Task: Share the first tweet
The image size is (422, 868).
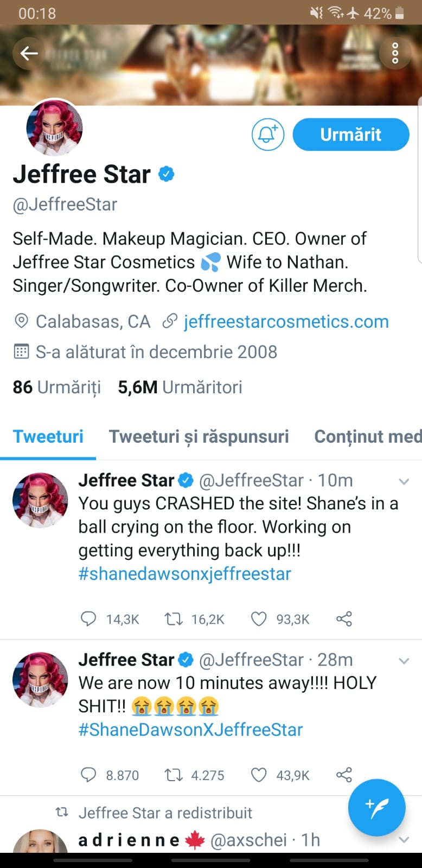Action: pos(344,618)
